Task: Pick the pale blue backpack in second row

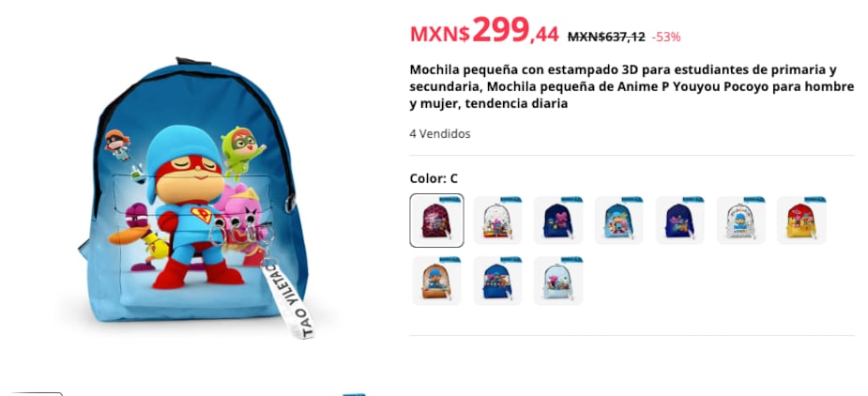Action: point(558,281)
